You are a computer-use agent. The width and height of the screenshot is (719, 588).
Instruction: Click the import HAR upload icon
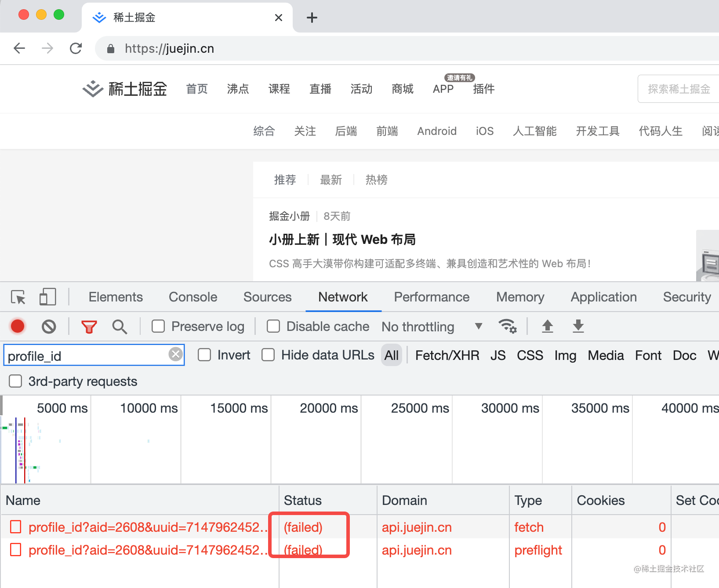tap(548, 326)
